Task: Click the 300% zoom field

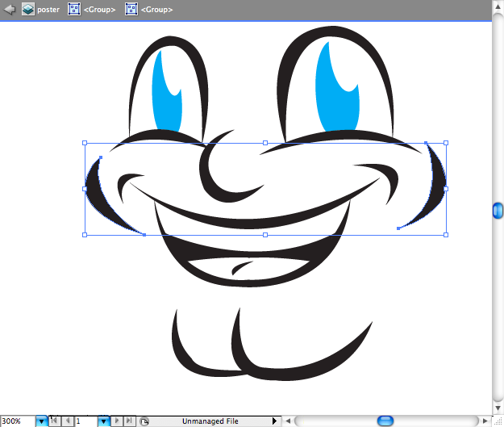Action: pyautogui.click(x=18, y=421)
